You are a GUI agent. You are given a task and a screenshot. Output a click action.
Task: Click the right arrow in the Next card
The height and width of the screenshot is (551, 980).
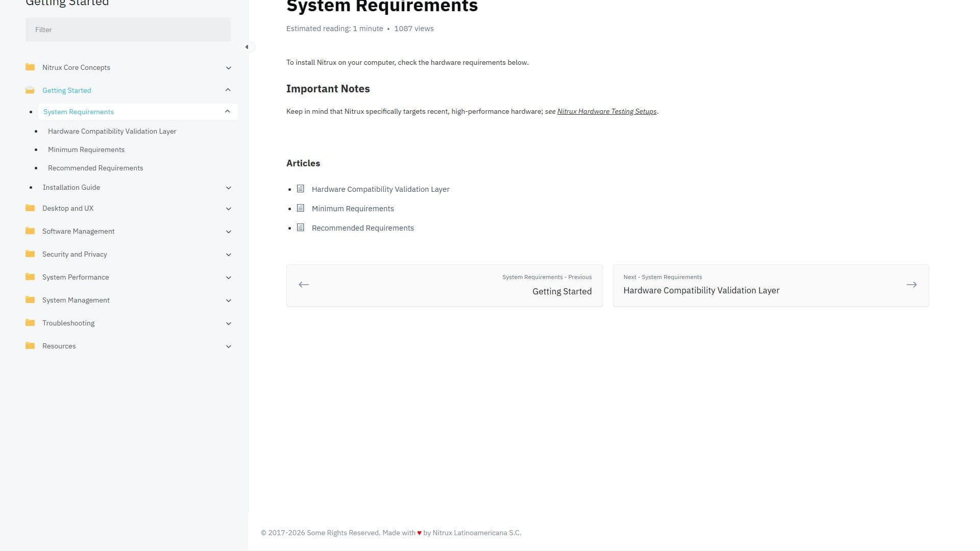pyautogui.click(x=912, y=285)
